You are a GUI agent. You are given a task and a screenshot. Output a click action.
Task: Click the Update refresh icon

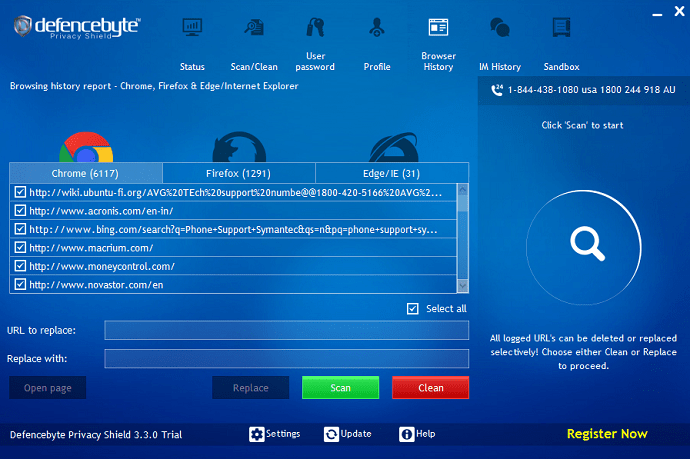[331, 434]
